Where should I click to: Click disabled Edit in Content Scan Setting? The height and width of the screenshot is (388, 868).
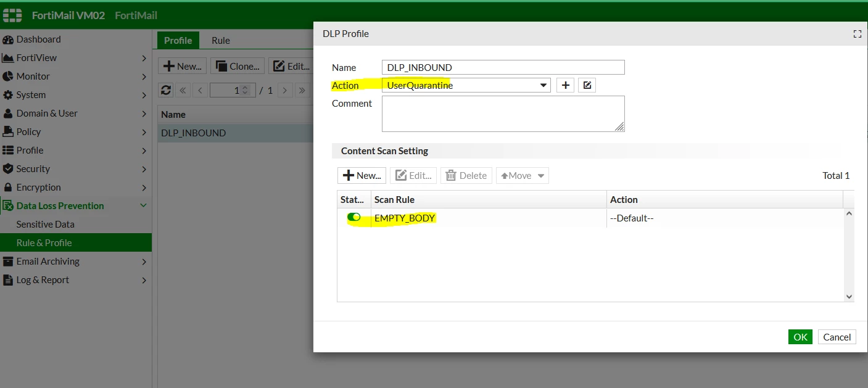click(x=413, y=175)
